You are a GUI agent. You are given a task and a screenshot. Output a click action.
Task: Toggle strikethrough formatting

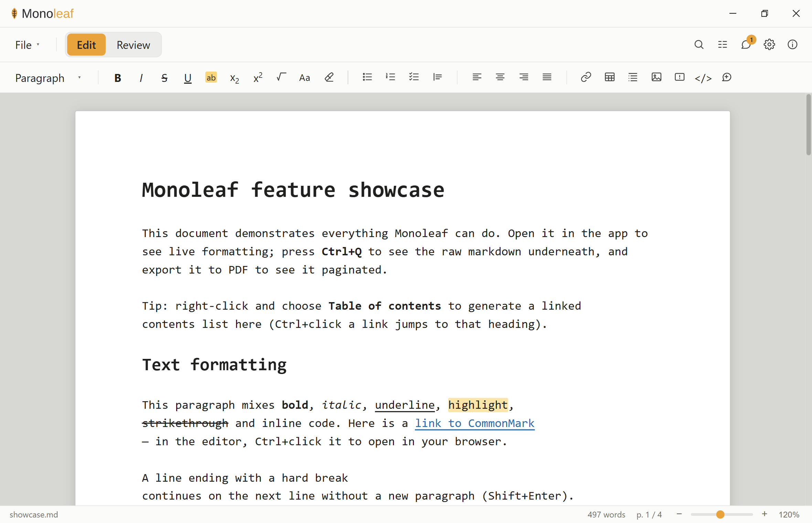pos(164,78)
